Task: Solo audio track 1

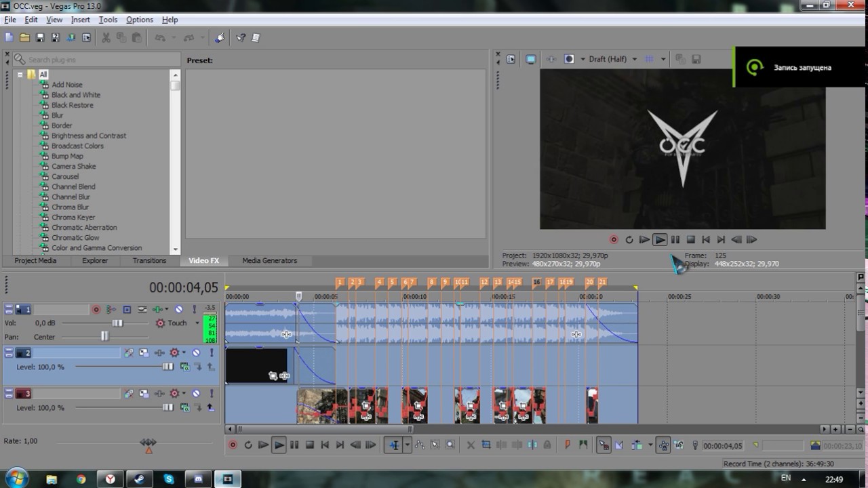Action: click(195, 310)
